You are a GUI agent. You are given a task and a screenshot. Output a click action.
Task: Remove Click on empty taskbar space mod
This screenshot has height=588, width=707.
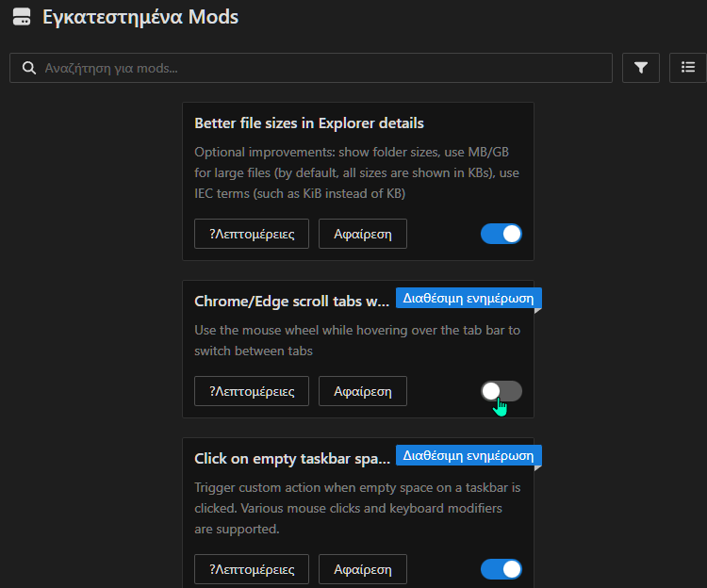[362, 569]
